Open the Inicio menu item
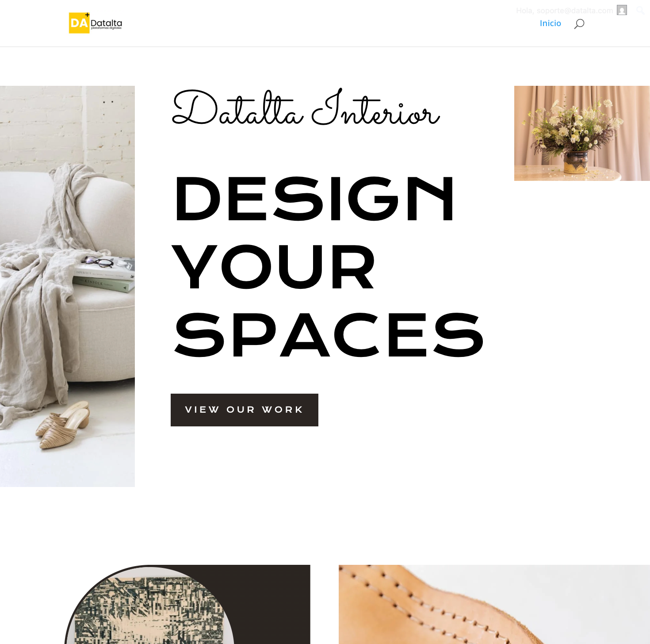 (x=550, y=23)
